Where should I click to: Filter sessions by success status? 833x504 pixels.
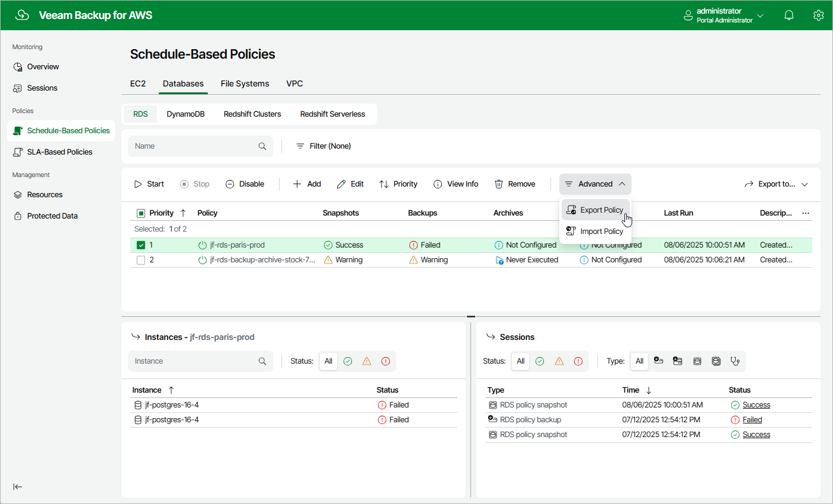point(540,361)
